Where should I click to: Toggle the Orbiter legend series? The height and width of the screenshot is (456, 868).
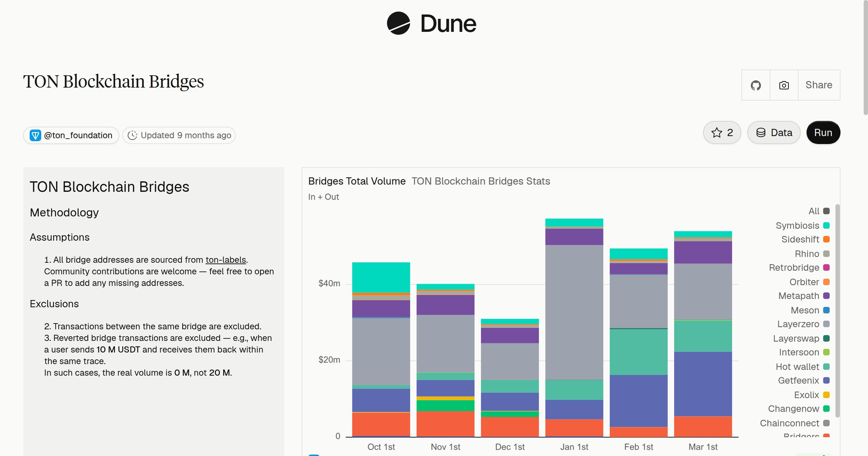[809, 282]
